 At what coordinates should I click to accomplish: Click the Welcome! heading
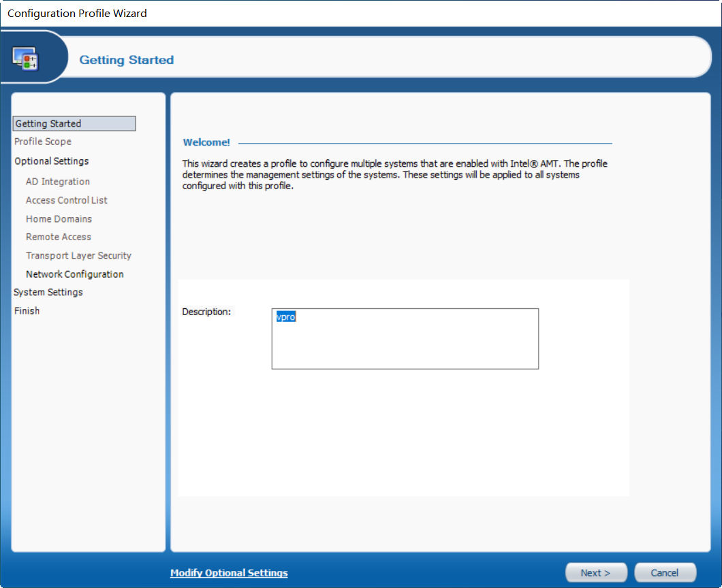(x=206, y=142)
